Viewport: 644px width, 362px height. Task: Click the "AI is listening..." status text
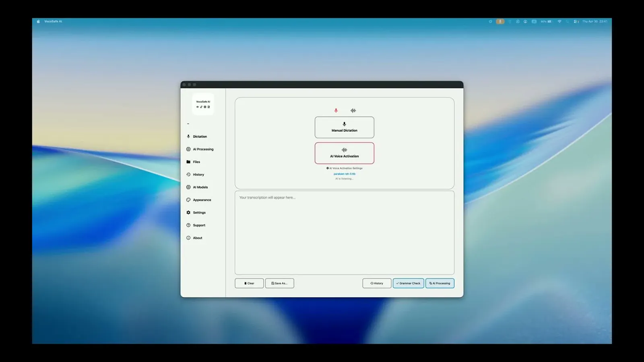click(345, 179)
